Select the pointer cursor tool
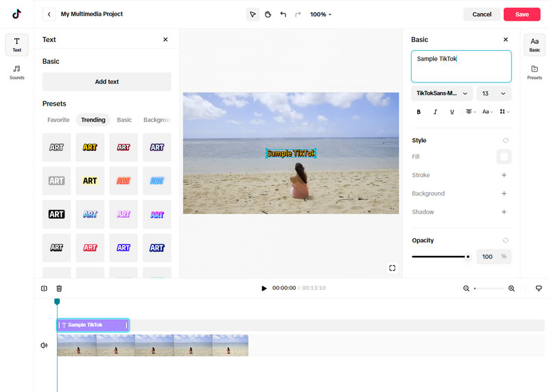The width and height of the screenshot is (549, 392). click(x=253, y=14)
